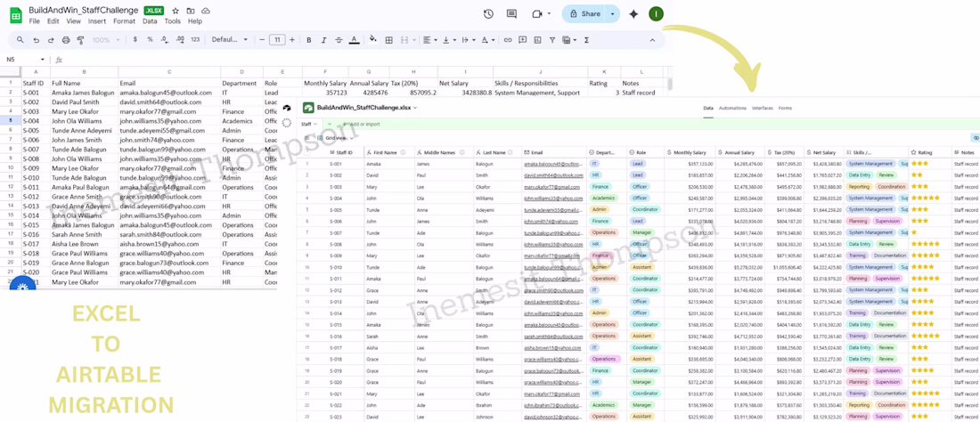The height and width of the screenshot is (422, 980).
Task: Toggle Bold formatting
Action: pyautogui.click(x=309, y=40)
